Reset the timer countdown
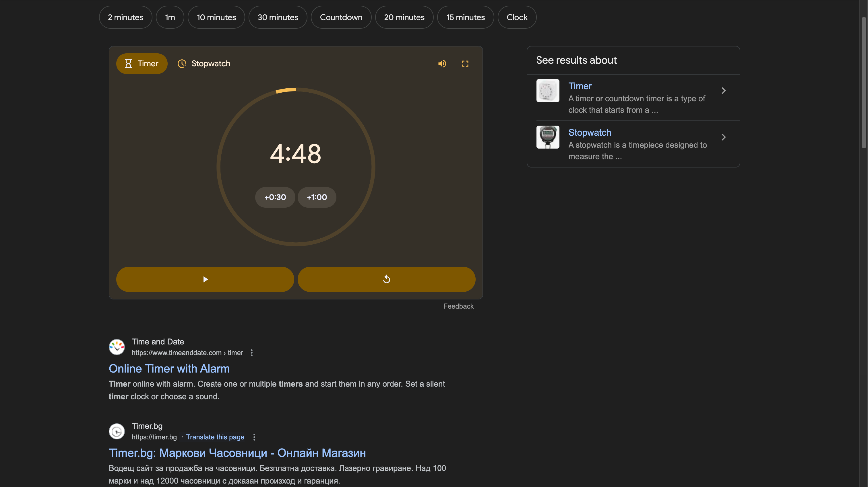868x487 pixels. [386, 279]
